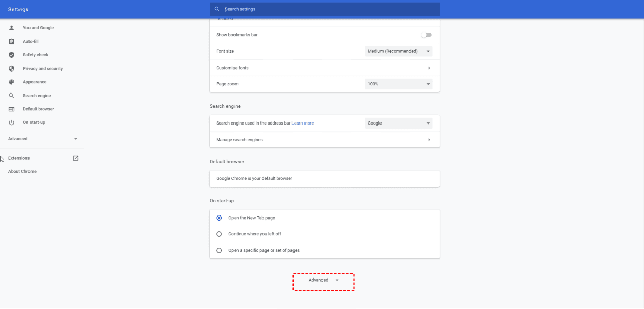The image size is (644, 309).
Task: Select Open a specific page or set of pages
Action: click(x=219, y=250)
